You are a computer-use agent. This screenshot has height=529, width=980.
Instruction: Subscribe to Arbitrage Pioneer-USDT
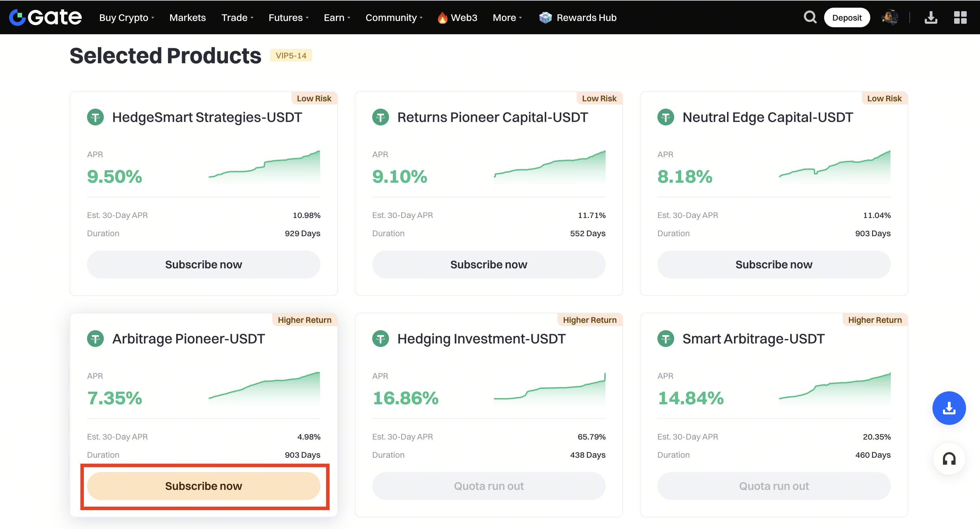pos(203,486)
